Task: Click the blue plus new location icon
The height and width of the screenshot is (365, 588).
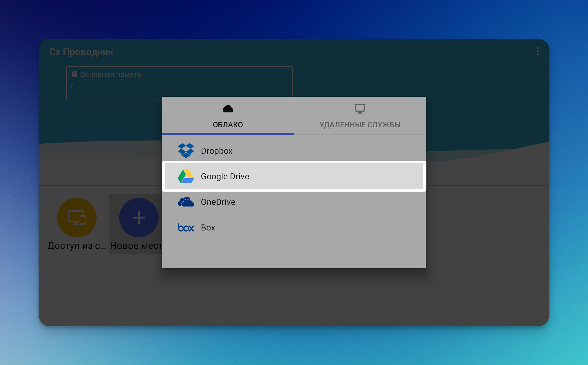Action: [x=139, y=217]
